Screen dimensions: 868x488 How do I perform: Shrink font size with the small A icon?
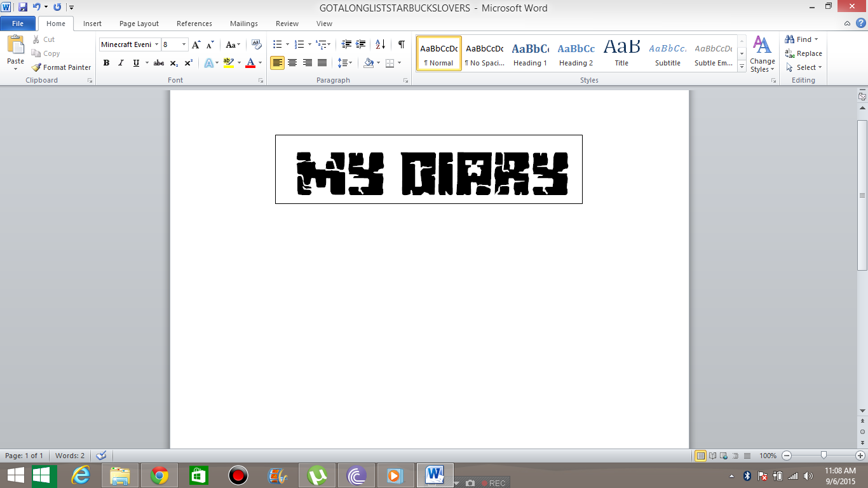(x=210, y=44)
